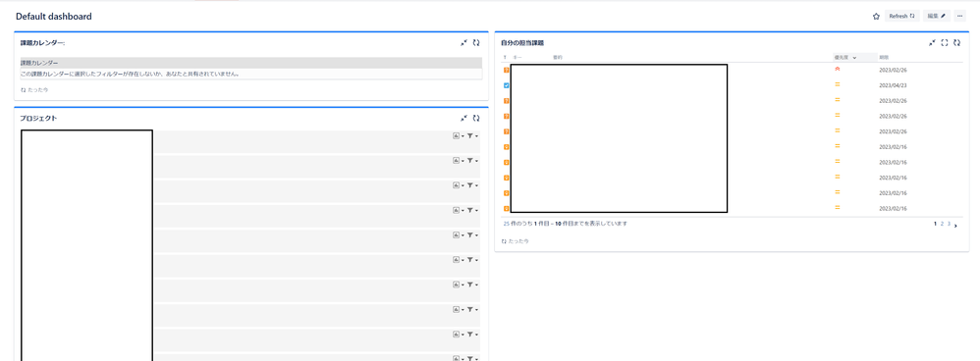Refresh the 自分の担当課題 gadget

point(956,42)
